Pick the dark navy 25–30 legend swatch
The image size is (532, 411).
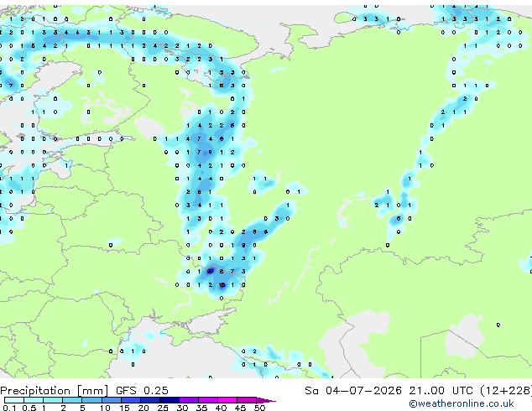170,400
